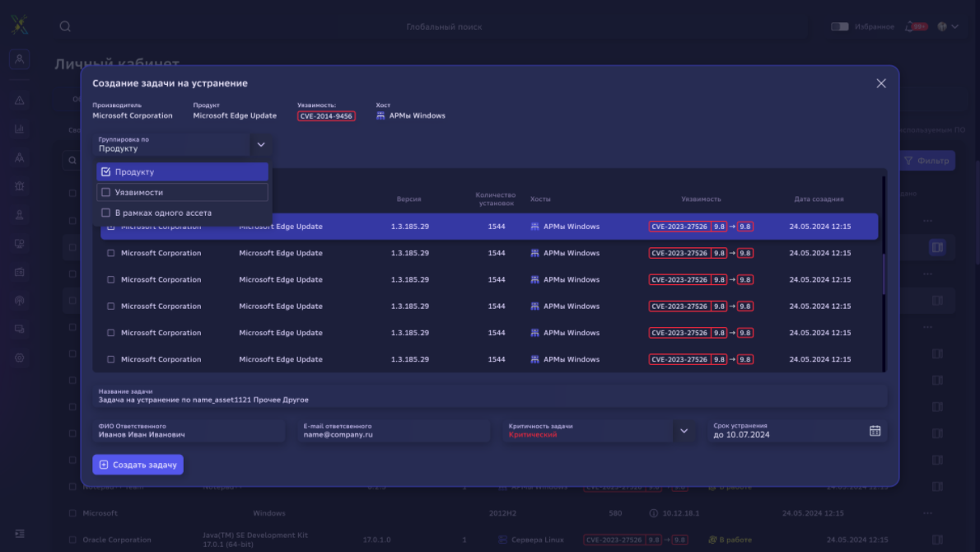The image size is (980, 552).
Task: Click the Версия column header
Action: click(x=408, y=199)
